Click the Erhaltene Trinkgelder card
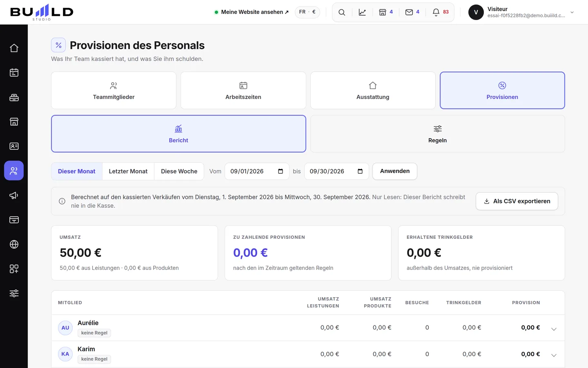This screenshot has height=368, width=588. [x=481, y=253]
